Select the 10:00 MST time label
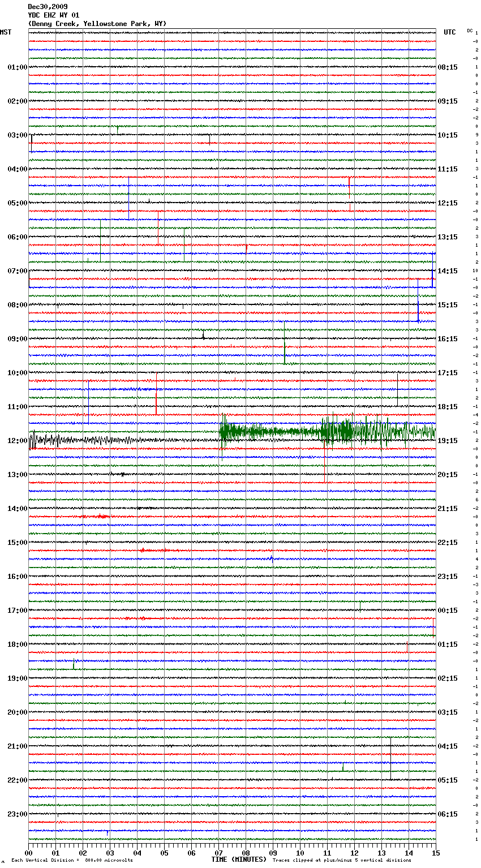 point(18,373)
